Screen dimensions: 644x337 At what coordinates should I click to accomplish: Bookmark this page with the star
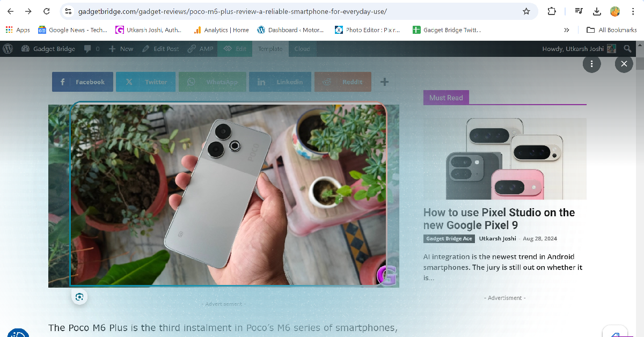[x=526, y=11]
